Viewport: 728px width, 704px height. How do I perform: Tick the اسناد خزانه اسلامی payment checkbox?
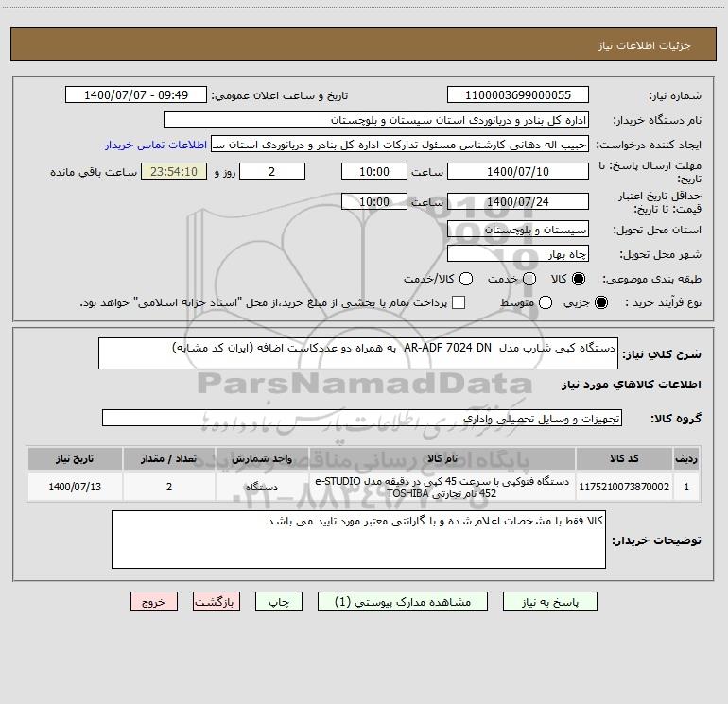pyautogui.click(x=459, y=302)
